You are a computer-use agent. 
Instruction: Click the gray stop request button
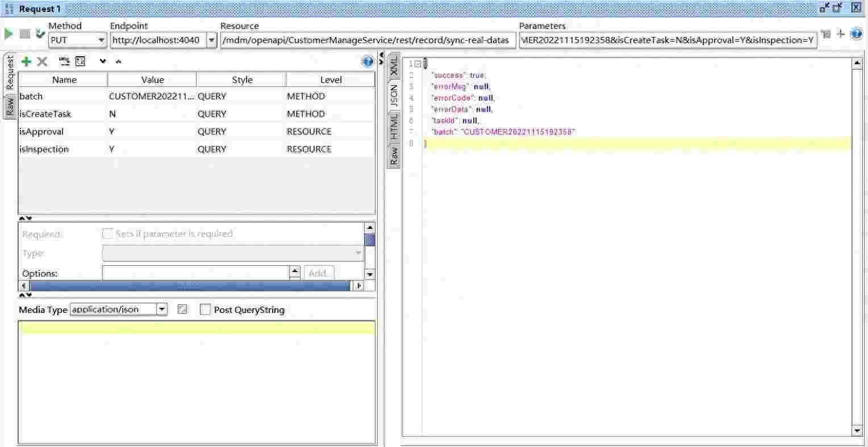point(24,34)
